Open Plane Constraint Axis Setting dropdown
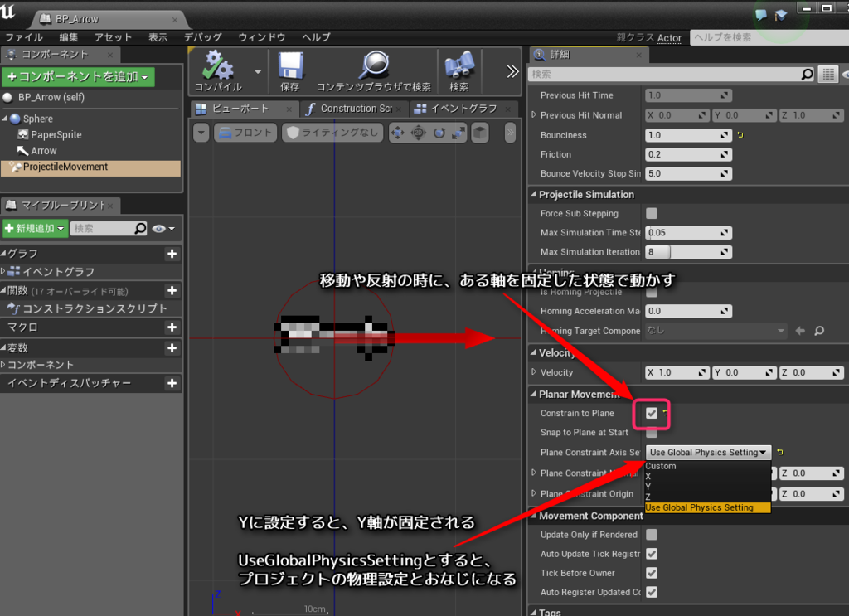 pos(708,452)
